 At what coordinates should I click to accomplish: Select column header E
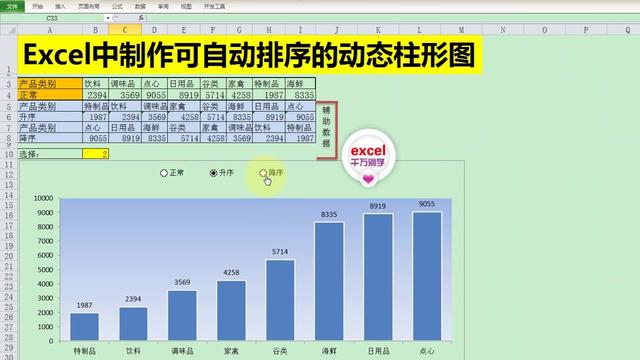pyautogui.click(x=184, y=30)
